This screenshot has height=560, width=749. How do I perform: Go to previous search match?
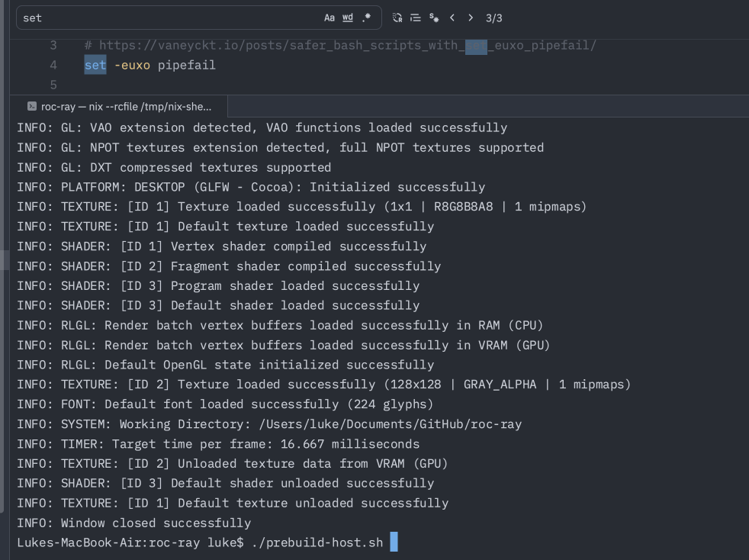coord(452,18)
